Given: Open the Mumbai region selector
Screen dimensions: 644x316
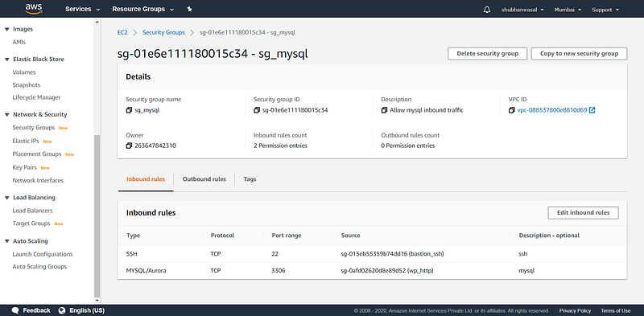Looking at the screenshot, I should click(x=568, y=10).
